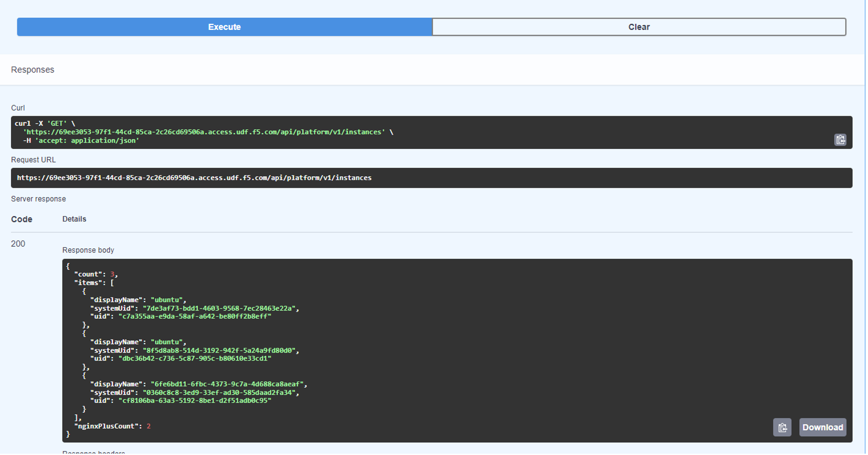Click uid cf8106ba-63a3-5192-8be1-d2f51adb0c95
868x455 pixels.
[181, 401]
